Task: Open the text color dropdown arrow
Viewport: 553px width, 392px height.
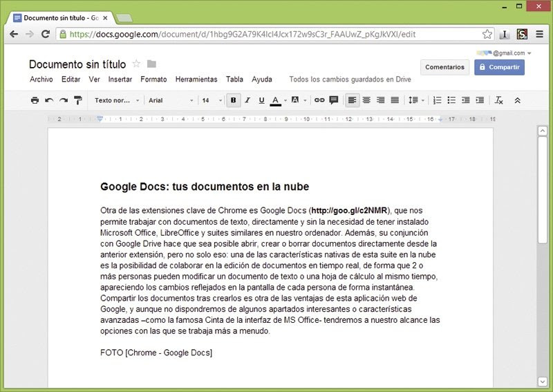Action: tap(285, 100)
